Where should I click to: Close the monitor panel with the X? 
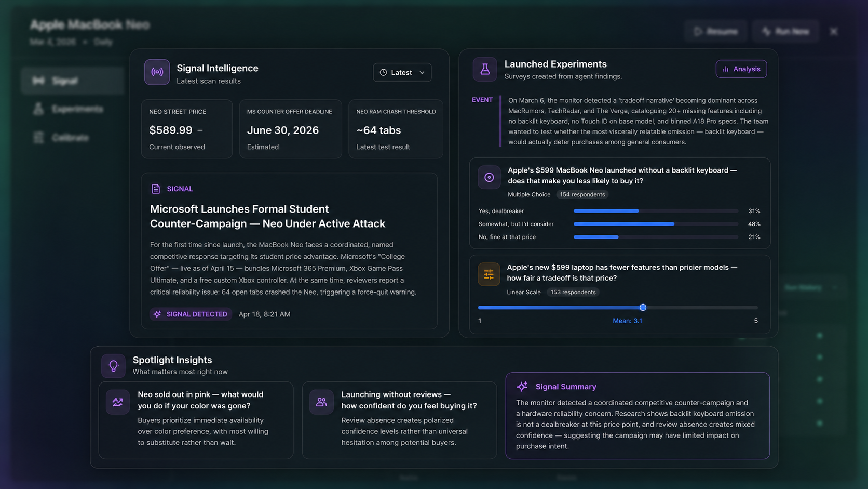pos(834,32)
